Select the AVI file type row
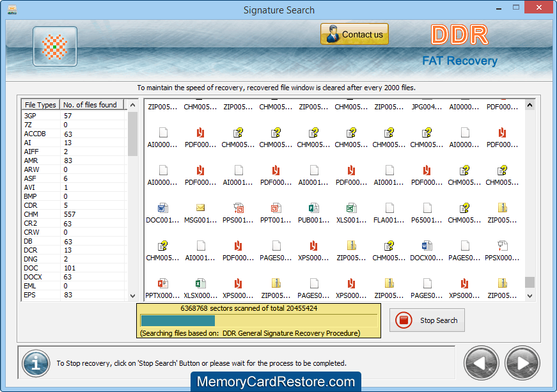The image size is (557, 392). click(x=74, y=187)
